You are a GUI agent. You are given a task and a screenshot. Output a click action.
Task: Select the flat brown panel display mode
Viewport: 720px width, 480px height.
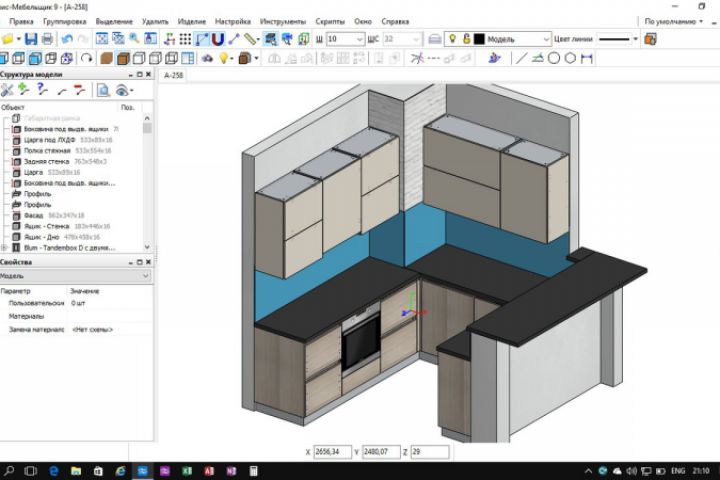click(x=107, y=58)
